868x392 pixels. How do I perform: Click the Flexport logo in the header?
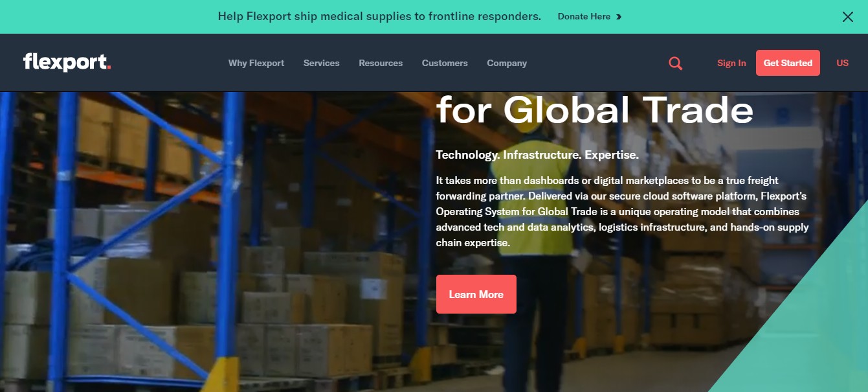[67, 62]
